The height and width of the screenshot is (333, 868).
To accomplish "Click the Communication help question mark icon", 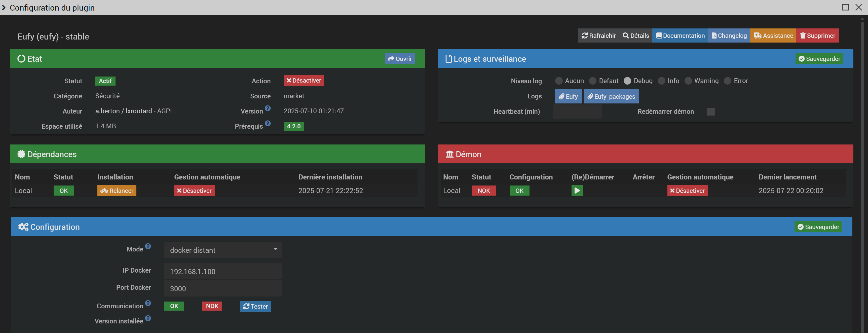I will 148,303.
